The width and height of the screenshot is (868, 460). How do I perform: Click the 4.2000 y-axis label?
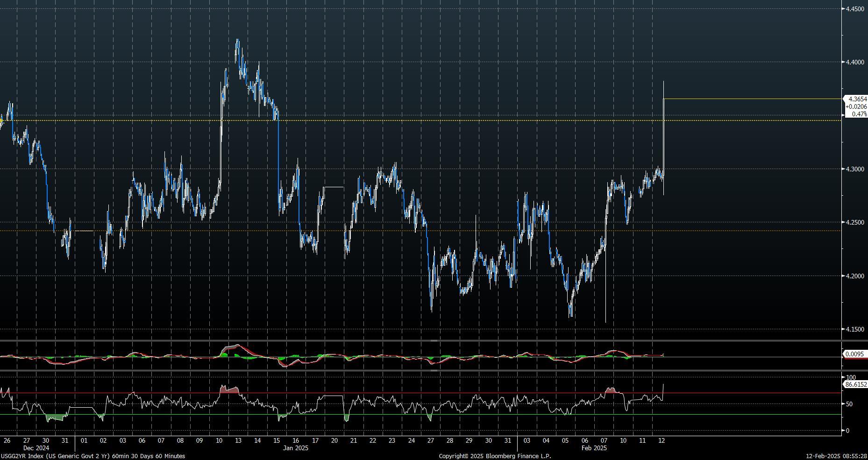[856, 276]
